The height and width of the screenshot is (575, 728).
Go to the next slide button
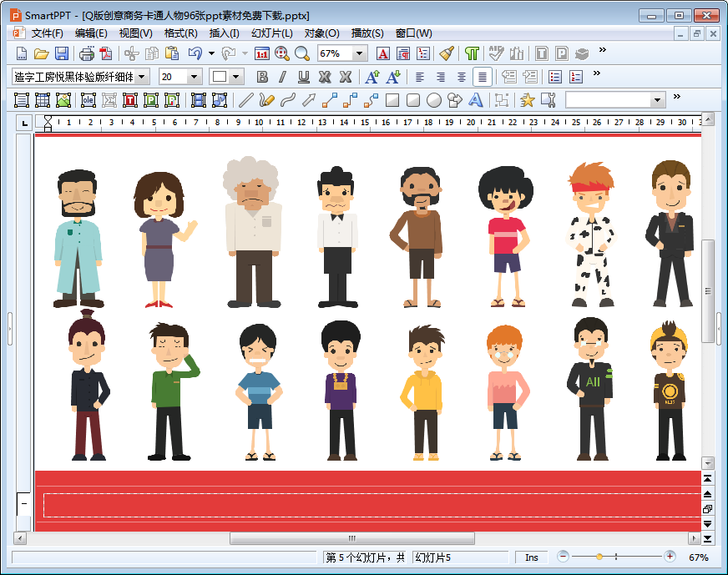pos(708,524)
